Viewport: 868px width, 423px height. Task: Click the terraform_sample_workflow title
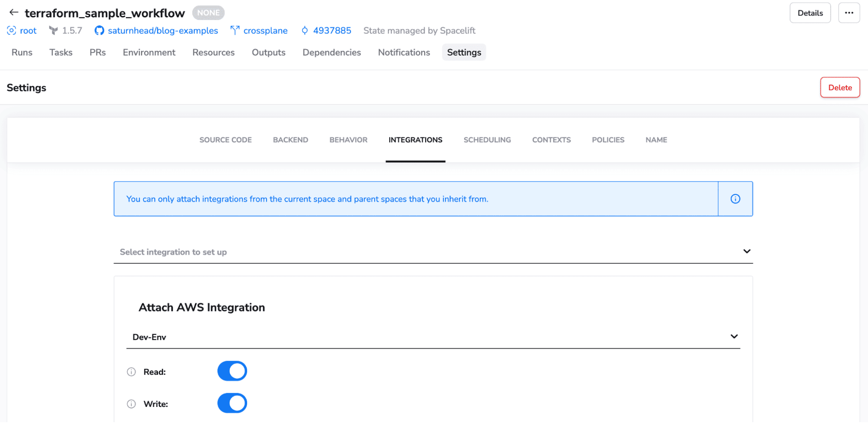click(105, 13)
